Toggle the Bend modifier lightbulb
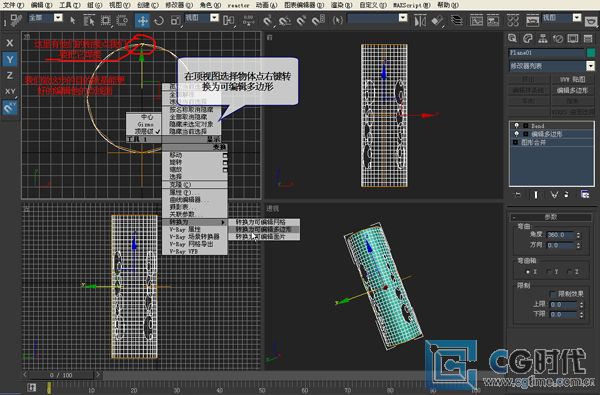Viewport: 600px width, 395px height. (x=517, y=126)
